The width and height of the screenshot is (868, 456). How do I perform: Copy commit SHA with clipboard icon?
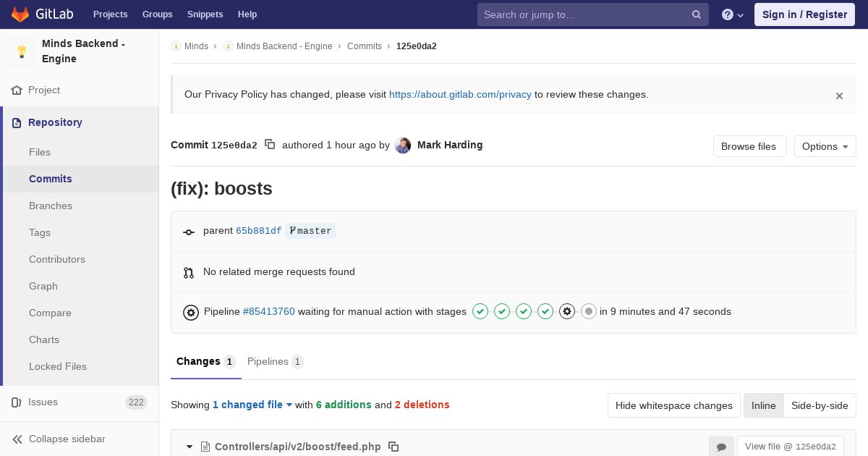tap(270, 145)
